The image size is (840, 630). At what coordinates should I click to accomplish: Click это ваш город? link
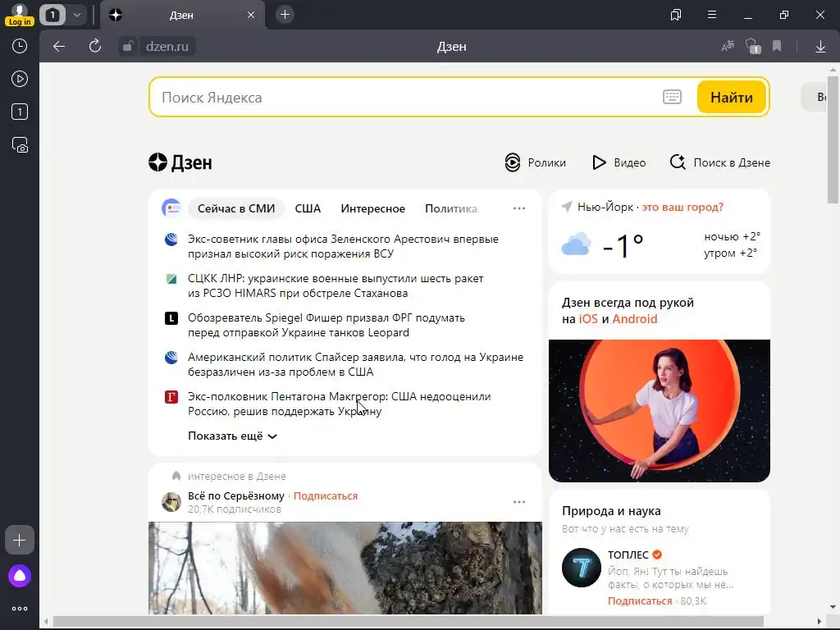pos(682,207)
